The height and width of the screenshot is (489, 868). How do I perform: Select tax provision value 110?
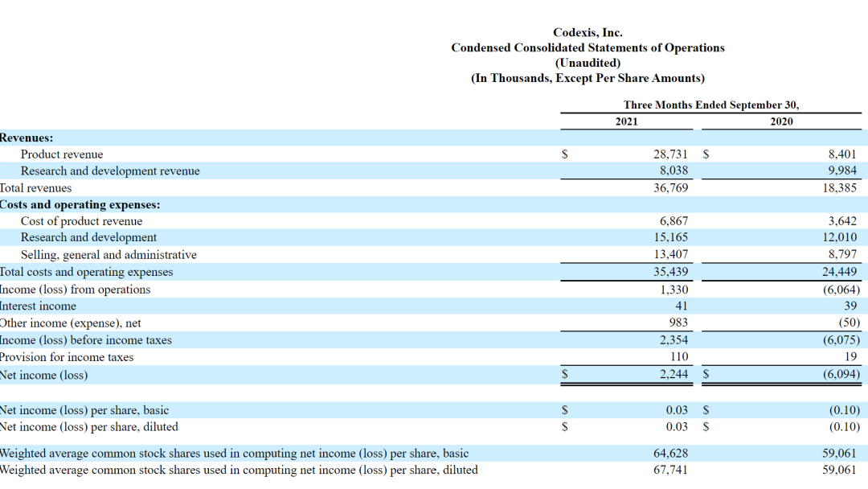(x=678, y=357)
